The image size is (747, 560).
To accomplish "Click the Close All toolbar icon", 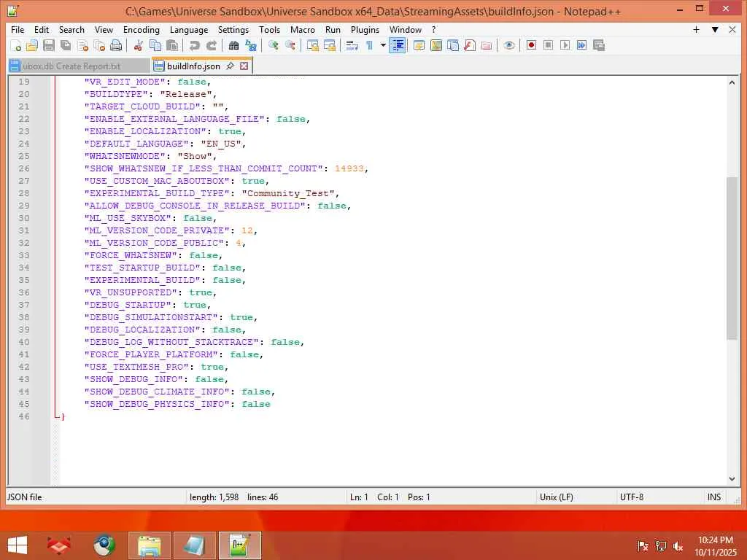I will point(99,45).
